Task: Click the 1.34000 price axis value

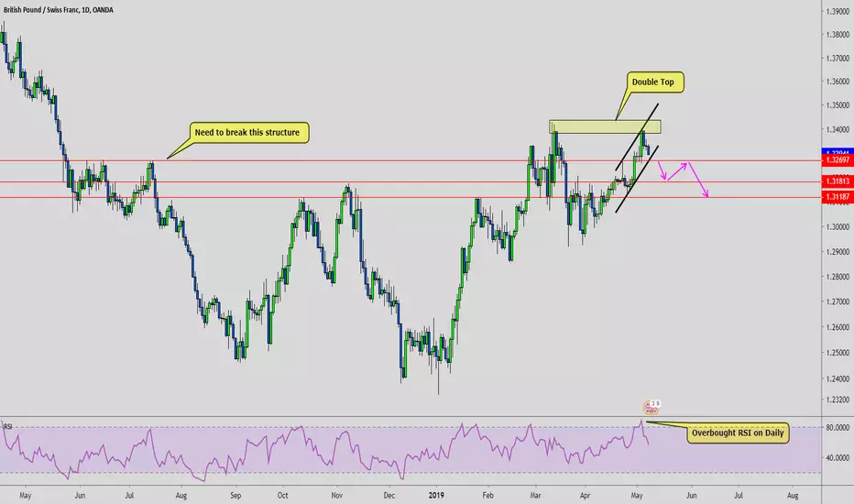Action: [838, 130]
